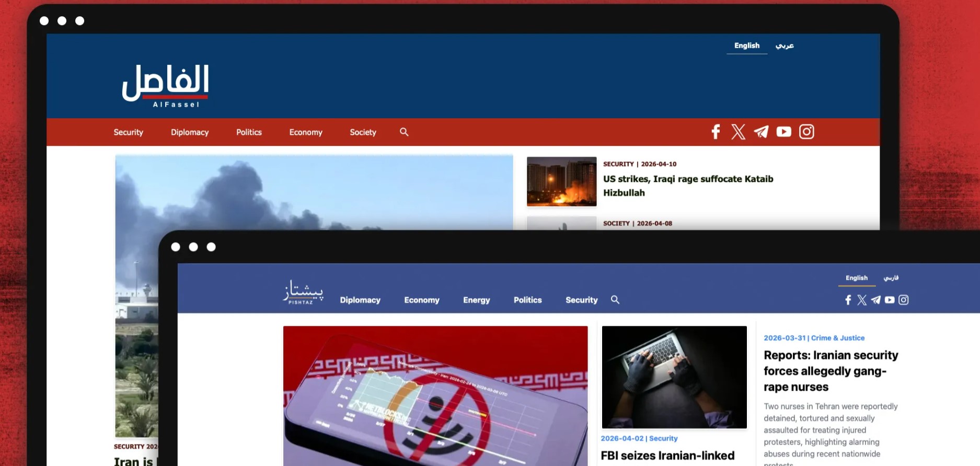The width and height of the screenshot is (980, 466).
Task: Open AlFassel YouTube icon
Action: tap(783, 132)
